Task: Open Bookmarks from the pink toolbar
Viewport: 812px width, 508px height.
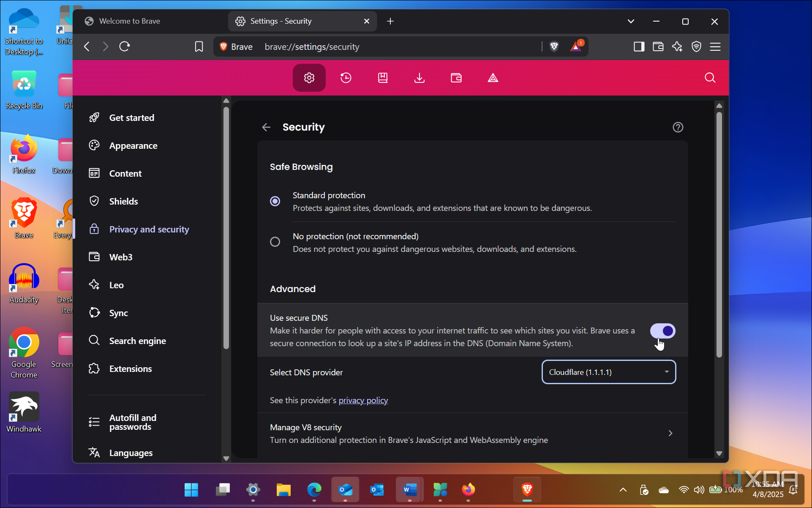Action: (x=383, y=78)
